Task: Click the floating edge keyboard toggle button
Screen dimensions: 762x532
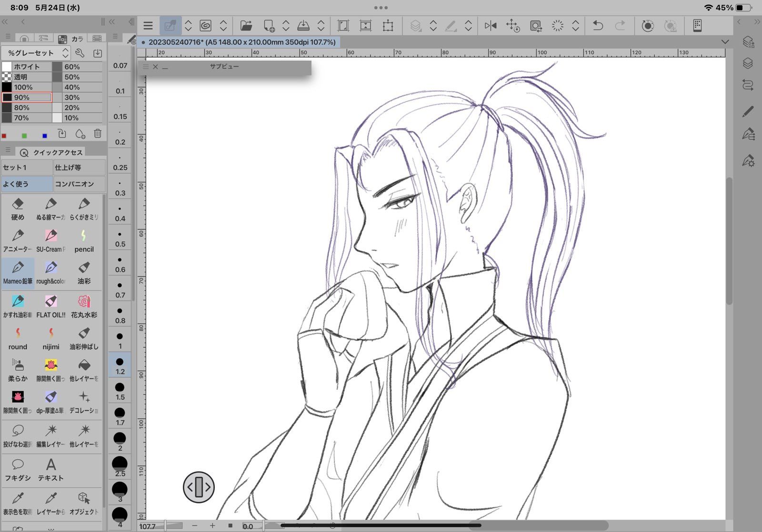Action: [x=199, y=487]
